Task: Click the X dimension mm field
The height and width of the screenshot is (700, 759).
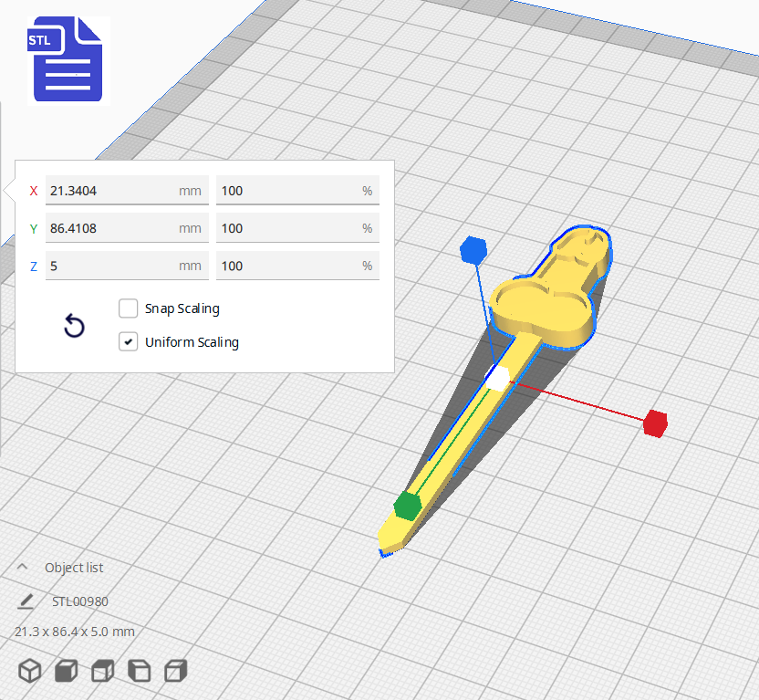Action: [109, 191]
